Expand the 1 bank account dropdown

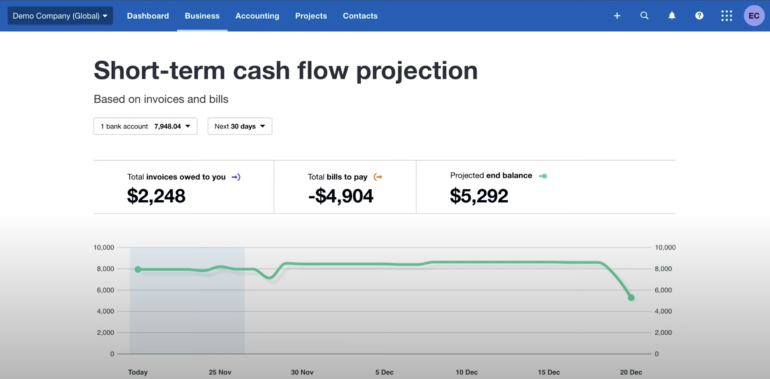pos(145,126)
